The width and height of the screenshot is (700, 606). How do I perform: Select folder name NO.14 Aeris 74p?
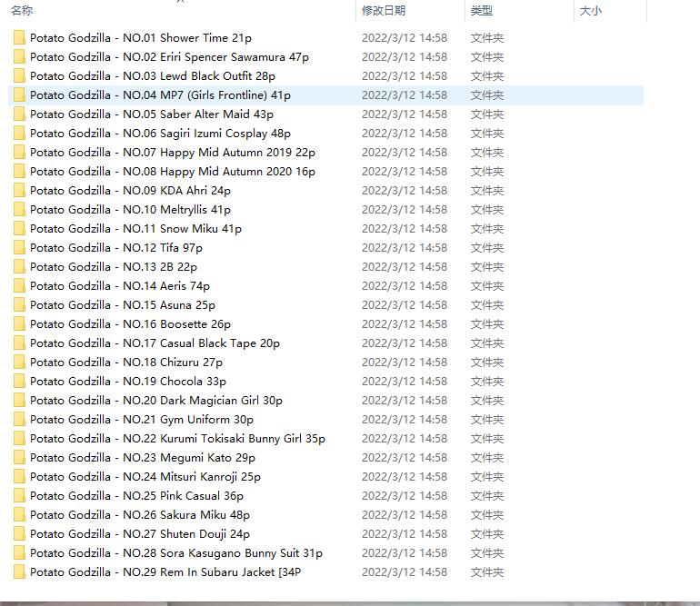pos(120,286)
